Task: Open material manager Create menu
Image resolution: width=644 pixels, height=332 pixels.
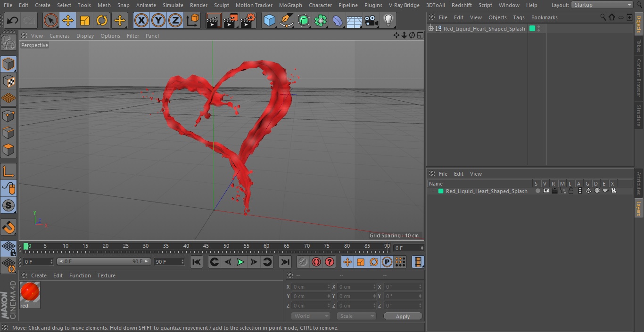Action: coord(39,275)
